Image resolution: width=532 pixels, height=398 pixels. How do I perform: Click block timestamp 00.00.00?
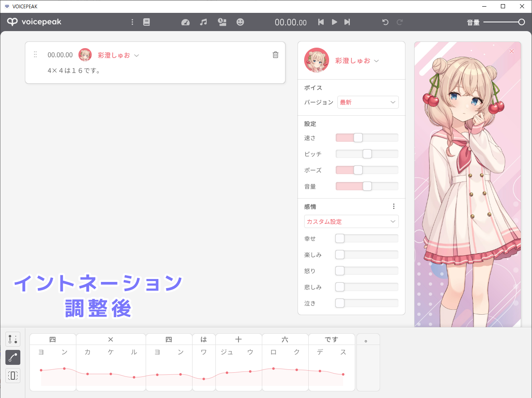(60, 55)
